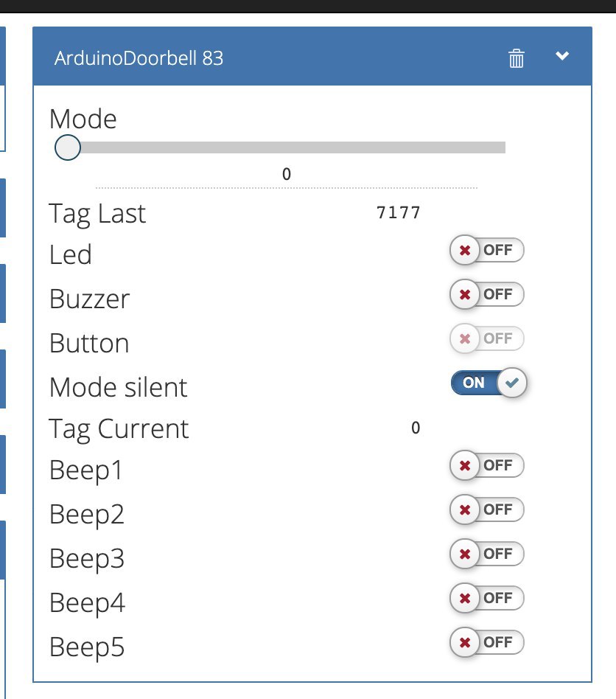
Task: Delete the ArduinoDoorbell 83 device with trash icon
Action: [517, 58]
